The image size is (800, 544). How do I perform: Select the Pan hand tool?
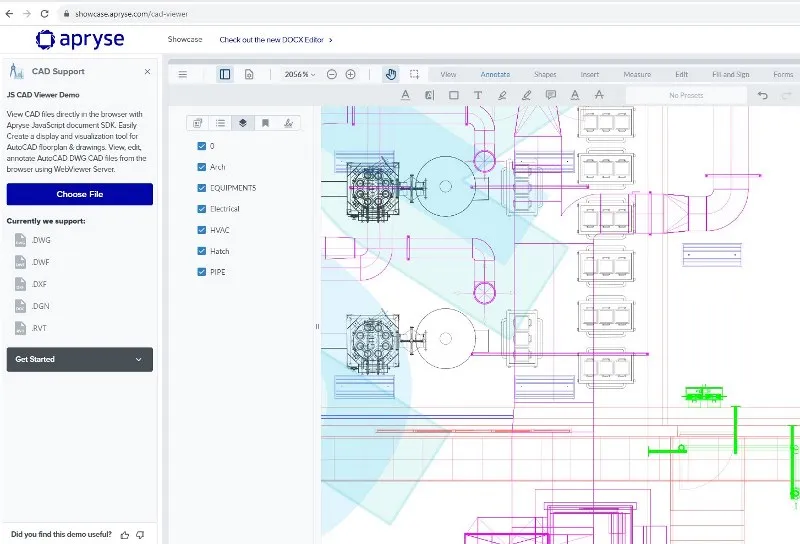390,74
